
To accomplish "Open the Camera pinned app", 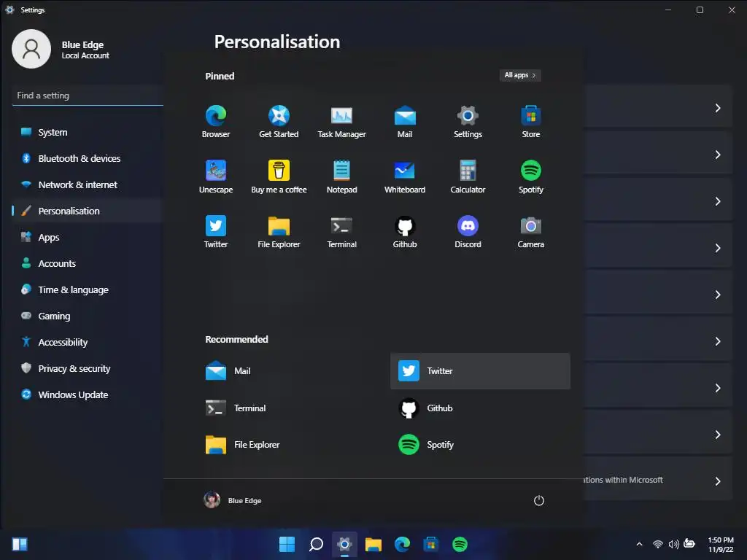I will click(x=531, y=232).
